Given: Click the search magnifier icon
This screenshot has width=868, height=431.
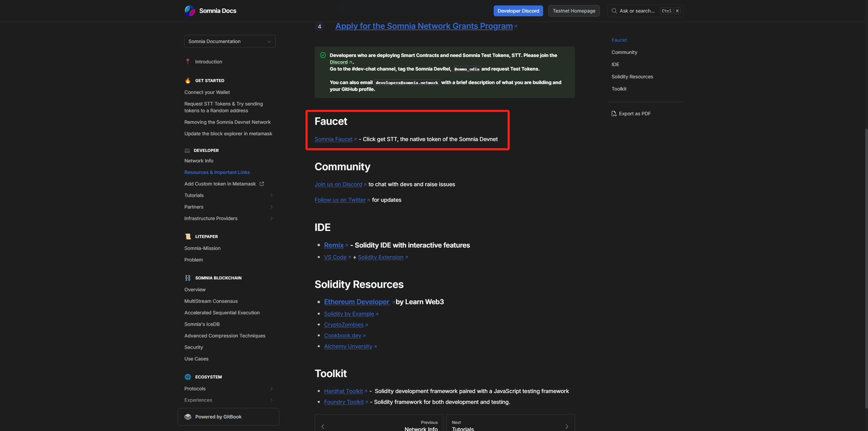Looking at the screenshot, I should 614,11.
